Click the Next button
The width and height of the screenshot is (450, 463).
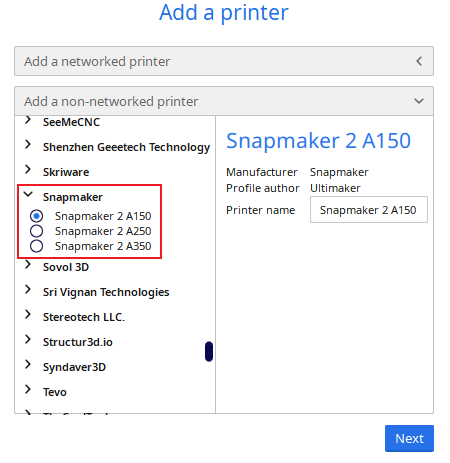coord(409,438)
